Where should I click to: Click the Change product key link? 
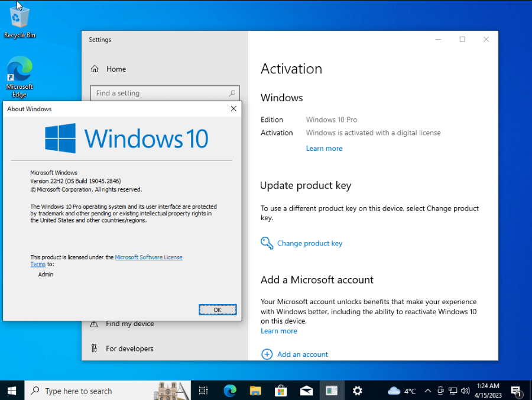coord(310,243)
